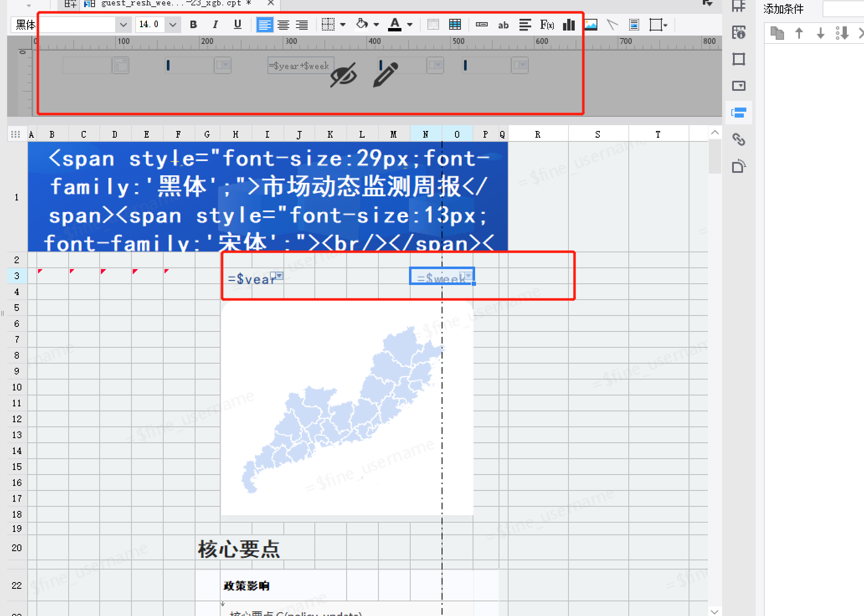
Task: Insert a chart with bar-chart icon
Action: pyautogui.click(x=569, y=25)
